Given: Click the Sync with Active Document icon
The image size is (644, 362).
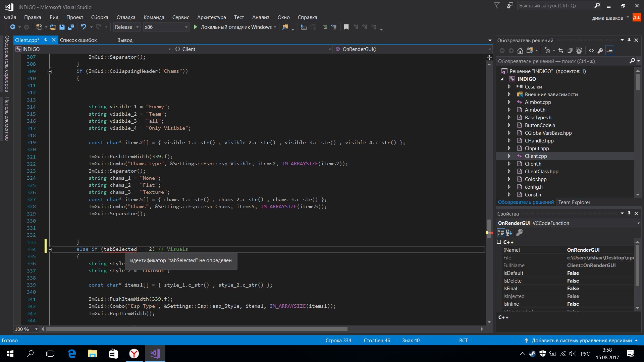Looking at the screenshot, I should pos(561,51).
